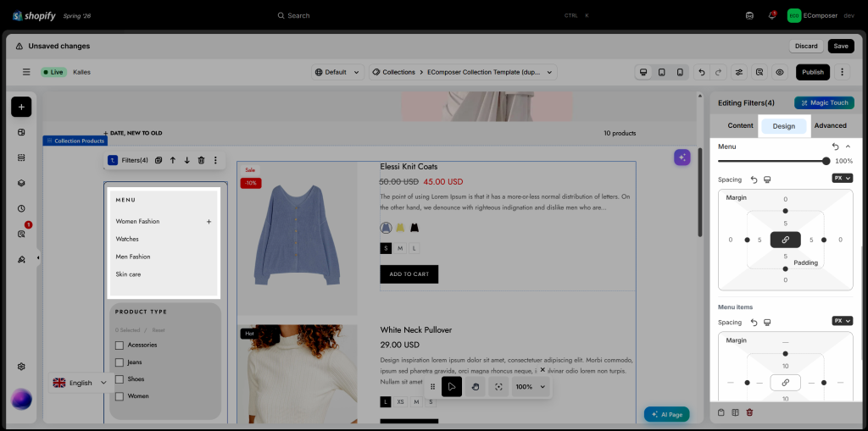Open the design paint tool icon in sidebar
The height and width of the screenshot is (431, 868).
click(21, 259)
